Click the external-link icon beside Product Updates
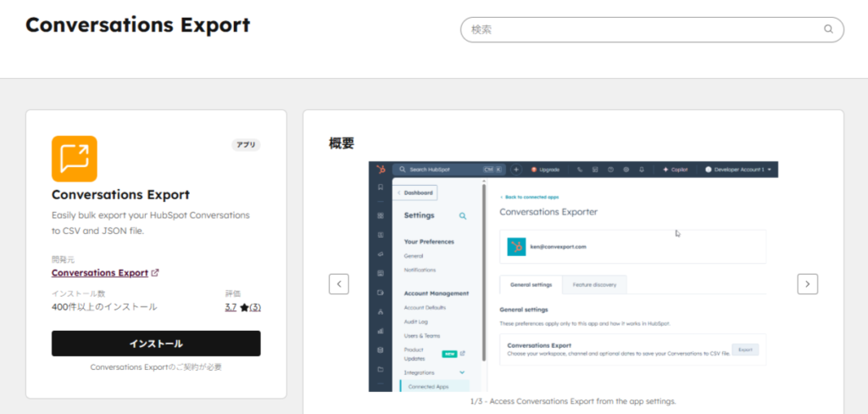868x414 pixels. click(x=462, y=354)
